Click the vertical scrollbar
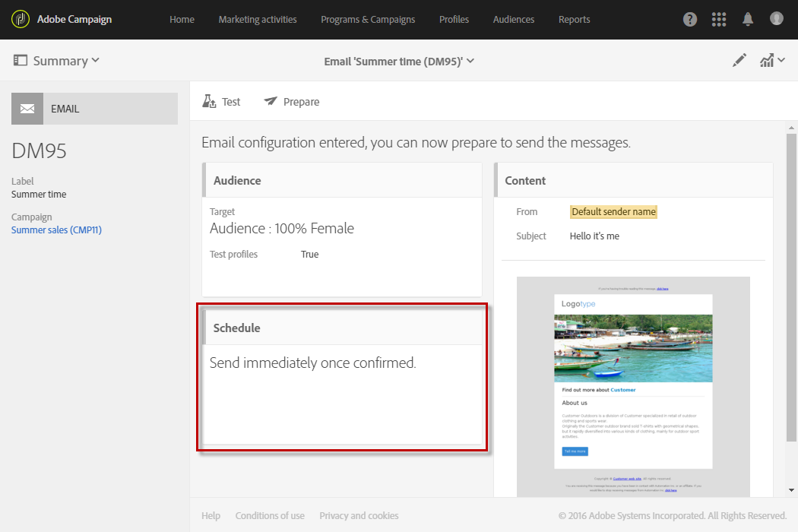 tap(791, 287)
